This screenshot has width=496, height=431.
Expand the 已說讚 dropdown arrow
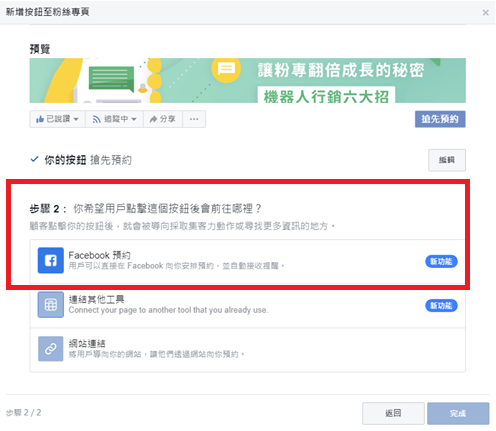point(76,119)
